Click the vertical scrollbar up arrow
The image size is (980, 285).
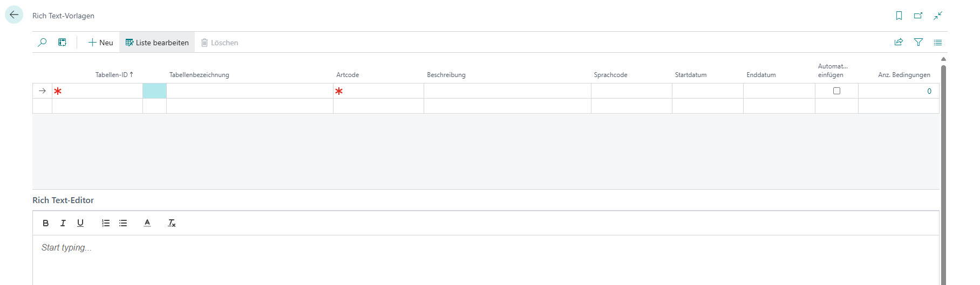(x=943, y=59)
